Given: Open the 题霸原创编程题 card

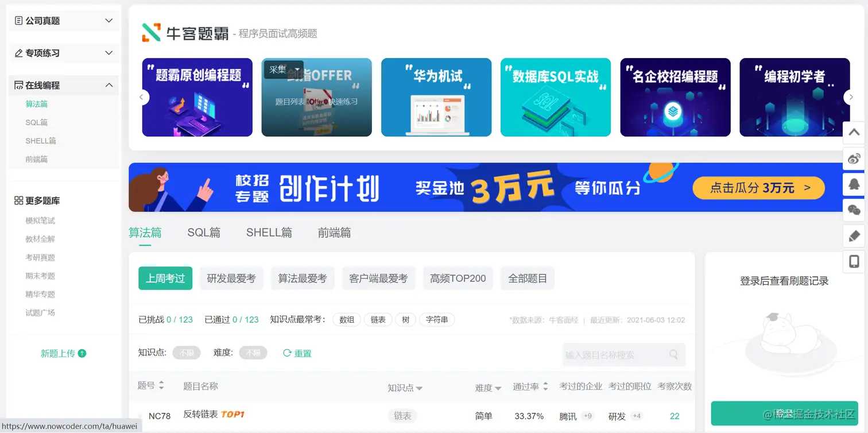Looking at the screenshot, I should pyautogui.click(x=197, y=97).
